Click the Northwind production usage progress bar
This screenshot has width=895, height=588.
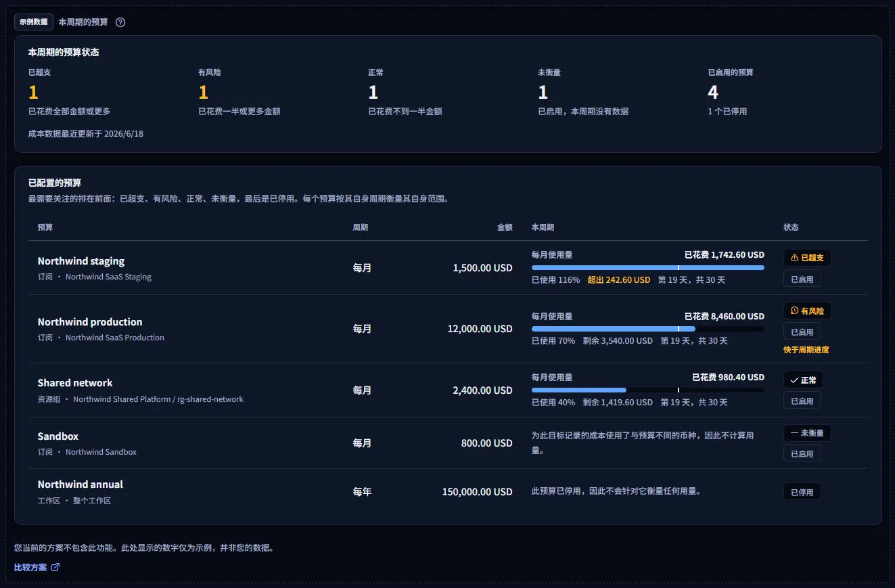648,329
